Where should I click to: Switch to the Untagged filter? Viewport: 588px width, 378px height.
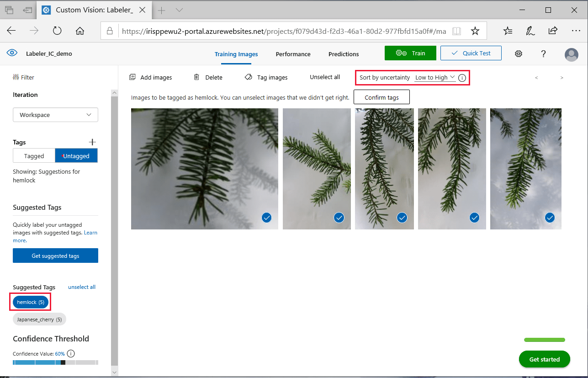coord(76,155)
